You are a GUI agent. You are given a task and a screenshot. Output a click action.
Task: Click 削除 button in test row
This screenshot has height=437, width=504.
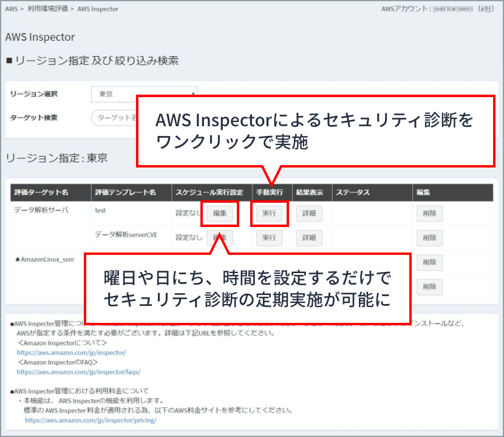(x=429, y=214)
